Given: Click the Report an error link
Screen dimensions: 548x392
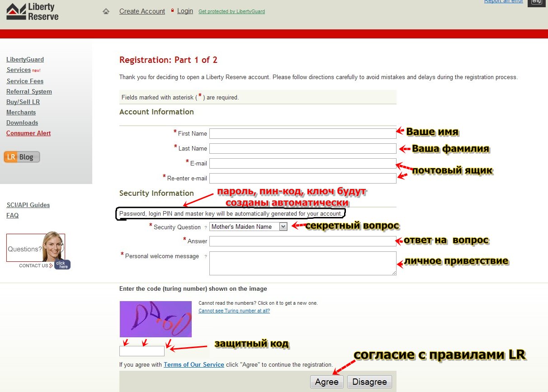Looking at the screenshot, I should coord(503,1).
